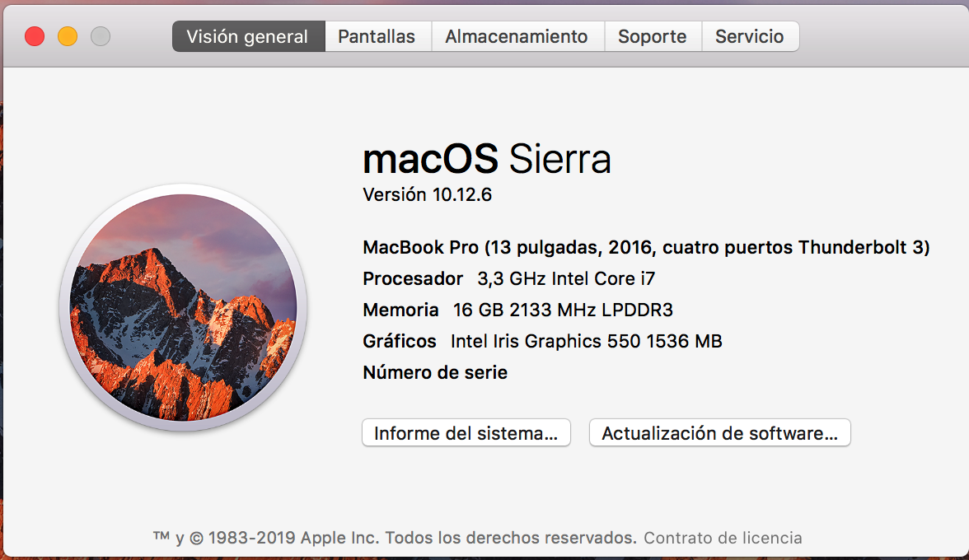
Task: Click the MacBook Pro model description line
Action: [x=646, y=247]
